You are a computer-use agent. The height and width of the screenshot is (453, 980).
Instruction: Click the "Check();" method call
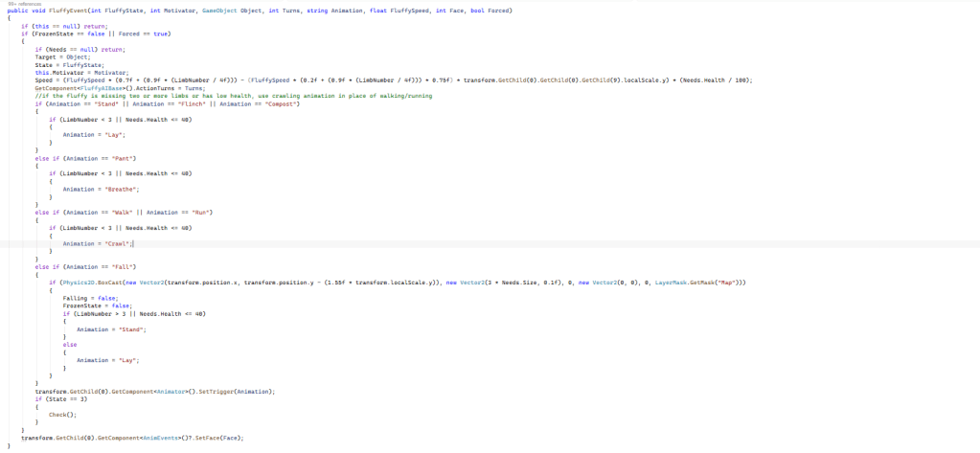62,415
